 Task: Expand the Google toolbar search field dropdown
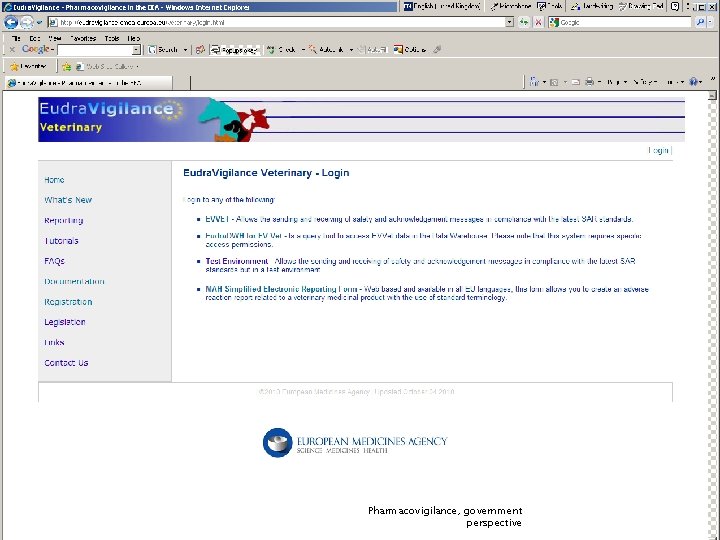136,50
